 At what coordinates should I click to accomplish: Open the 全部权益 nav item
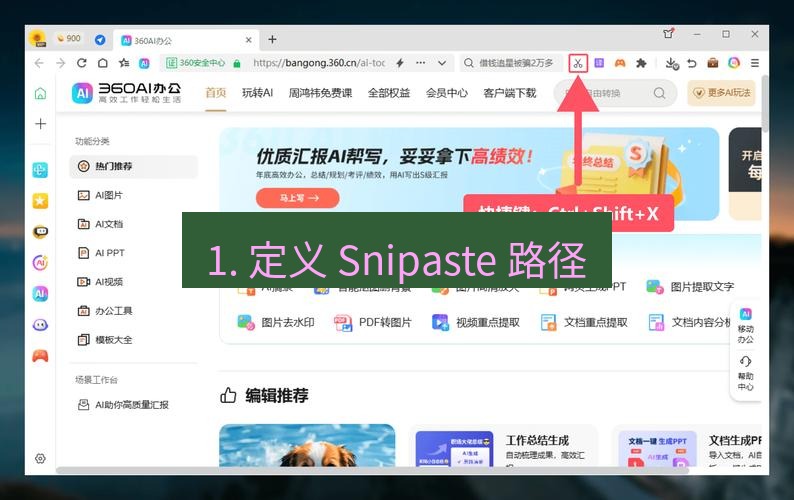coord(389,93)
